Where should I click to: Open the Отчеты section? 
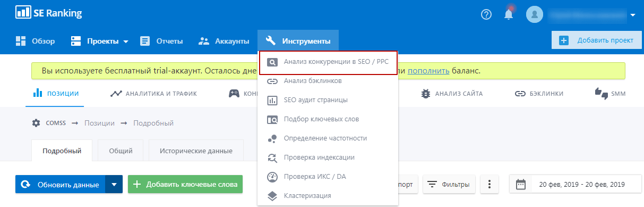(161, 41)
